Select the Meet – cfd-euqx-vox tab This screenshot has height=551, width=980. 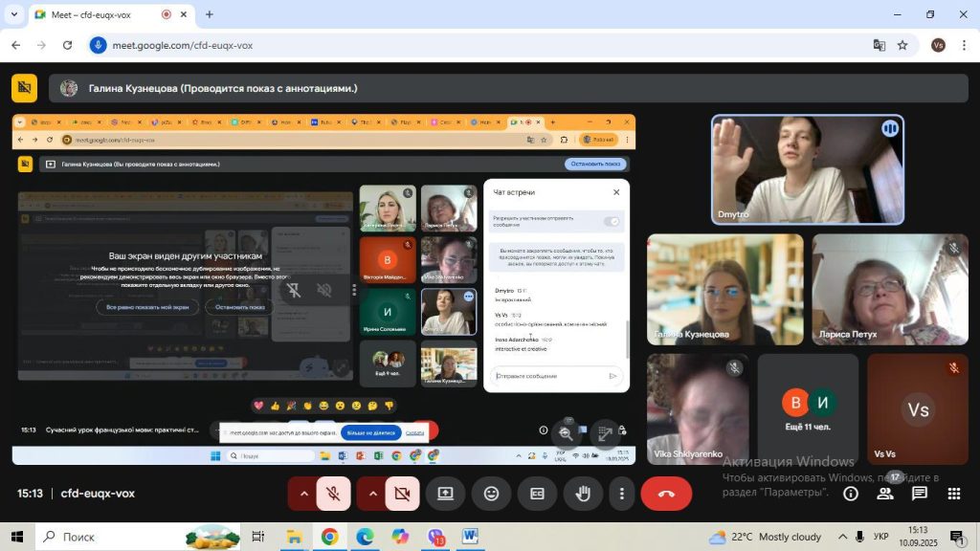pyautogui.click(x=111, y=14)
